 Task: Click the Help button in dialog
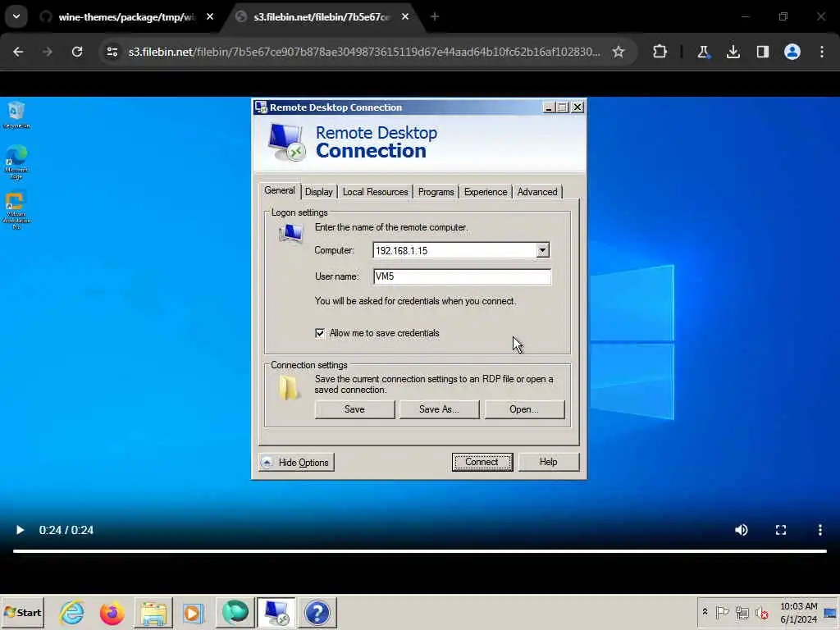(x=549, y=462)
